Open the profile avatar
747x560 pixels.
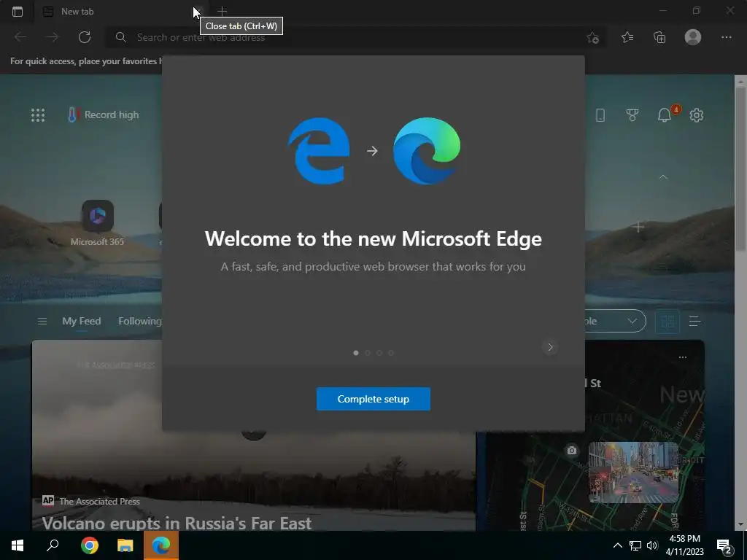(x=693, y=37)
